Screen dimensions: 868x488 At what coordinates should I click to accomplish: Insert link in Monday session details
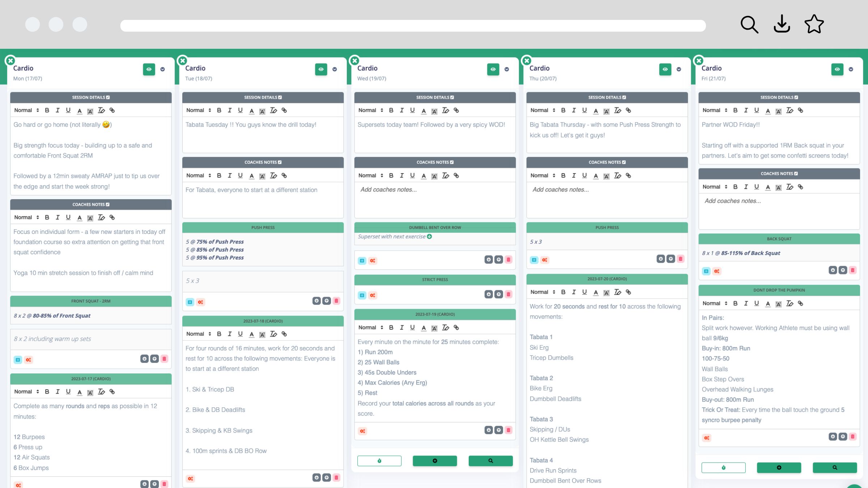tap(112, 110)
